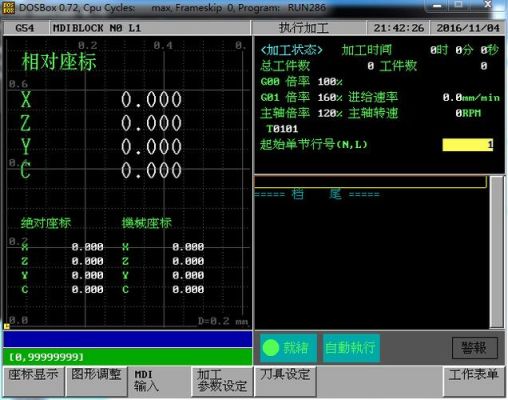Image resolution: width=508 pixels, height=400 pixels.
Task: Click the 警報 alarm button
Action: coord(475,348)
